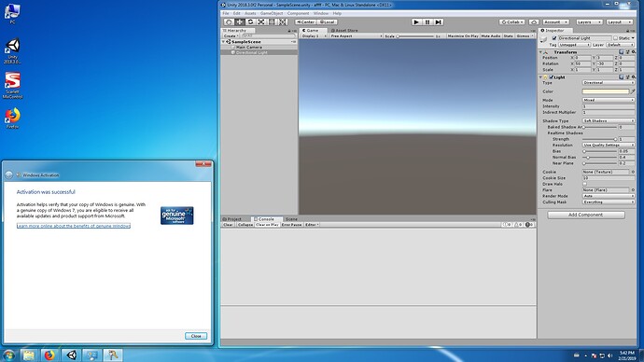Open Transform component preset icon
644x362 pixels.
tap(627, 52)
